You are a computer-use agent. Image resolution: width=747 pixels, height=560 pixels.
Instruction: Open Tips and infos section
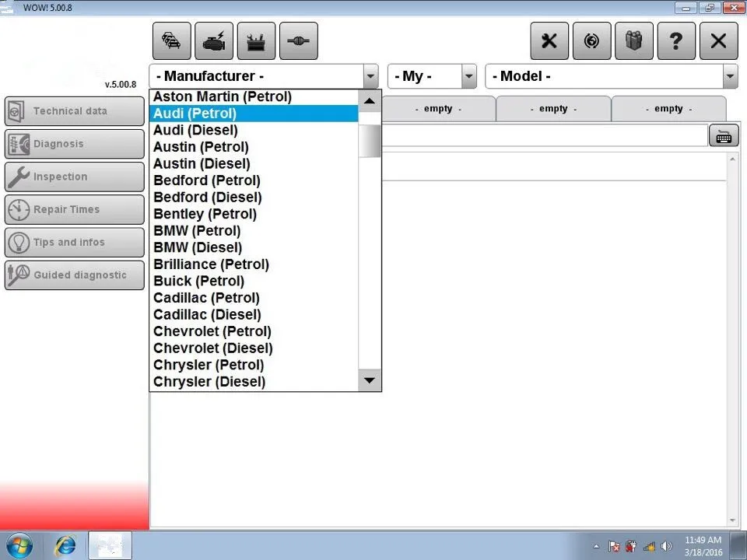coord(75,243)
